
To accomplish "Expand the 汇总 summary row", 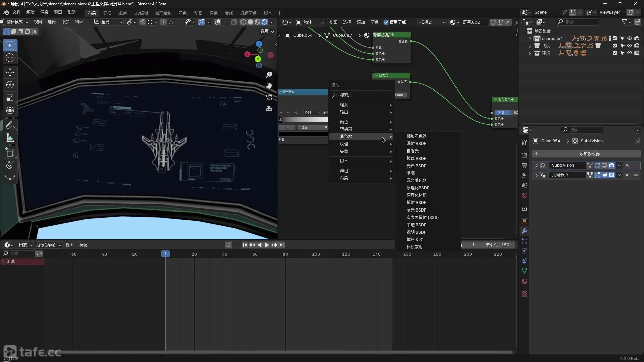I will pyautogui.click(x=3, y=261).
